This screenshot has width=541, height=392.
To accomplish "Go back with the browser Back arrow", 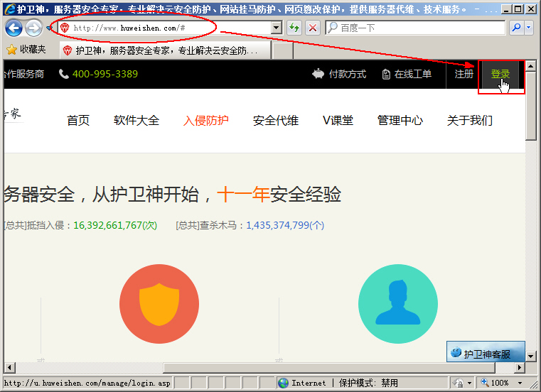I will click(x=14, y=28).
